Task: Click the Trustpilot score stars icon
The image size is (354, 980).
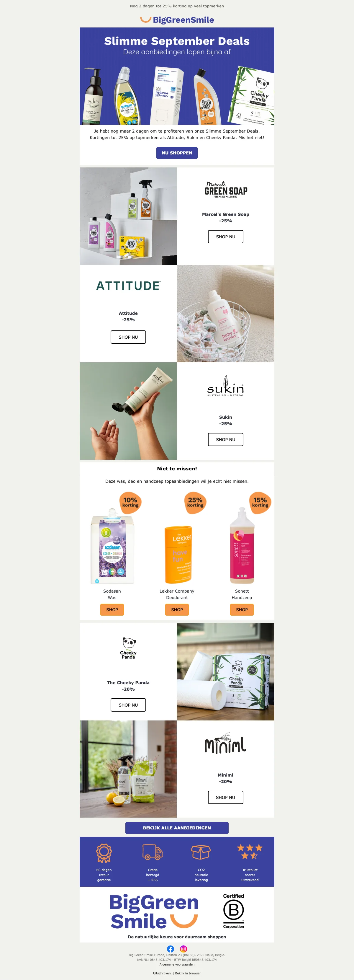Action: (250, 852)
